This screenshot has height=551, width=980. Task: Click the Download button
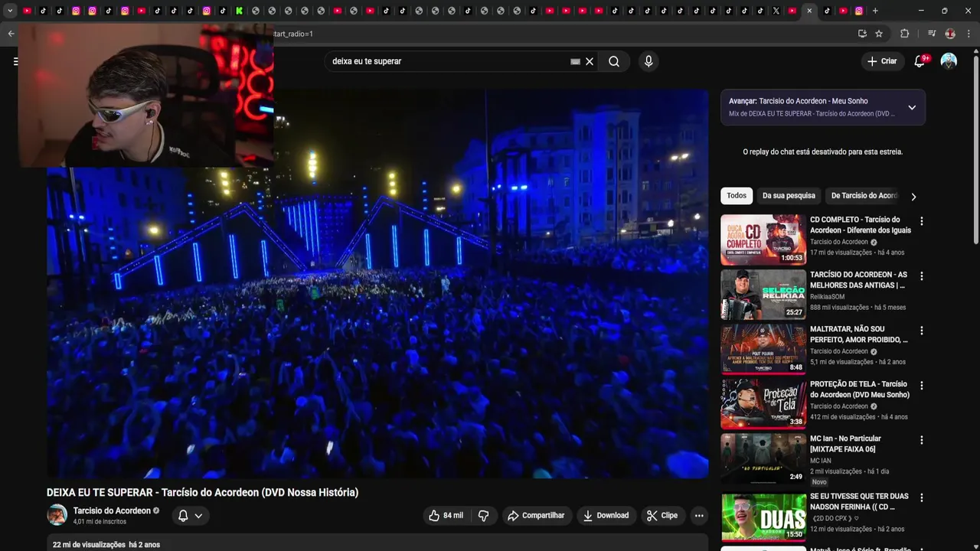606,516
